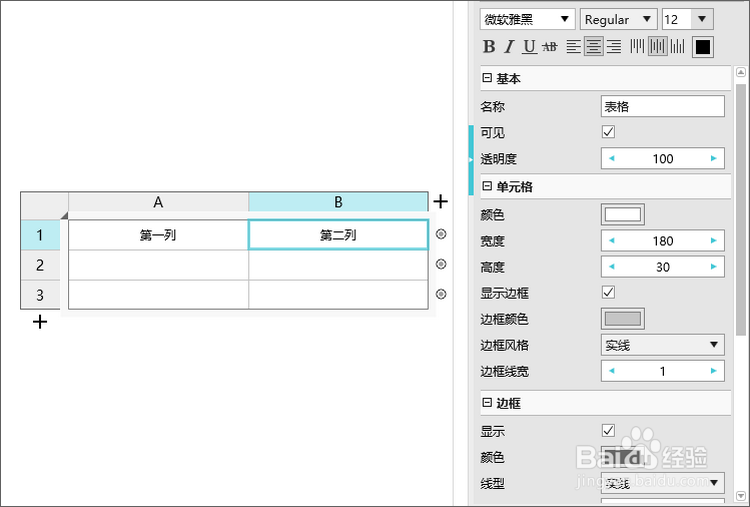Toggle bold text formatting
Viewport: 750px width, 507px height.
pyautogui.click(x=489, y=47)
